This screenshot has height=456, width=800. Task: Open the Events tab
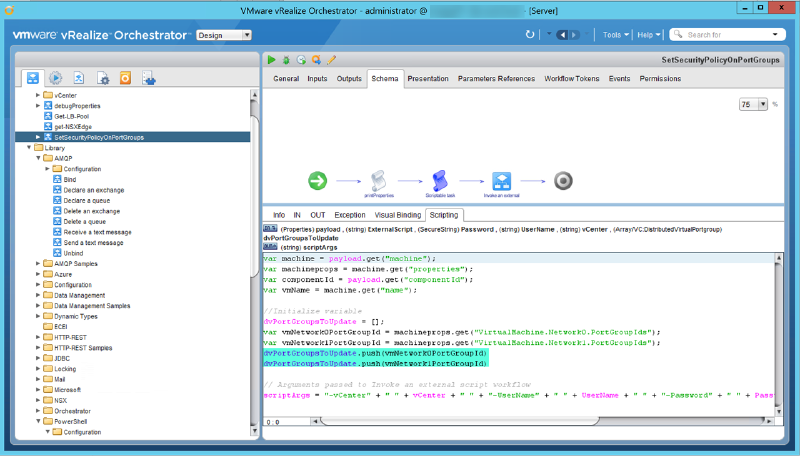click(x=619, y=79)
